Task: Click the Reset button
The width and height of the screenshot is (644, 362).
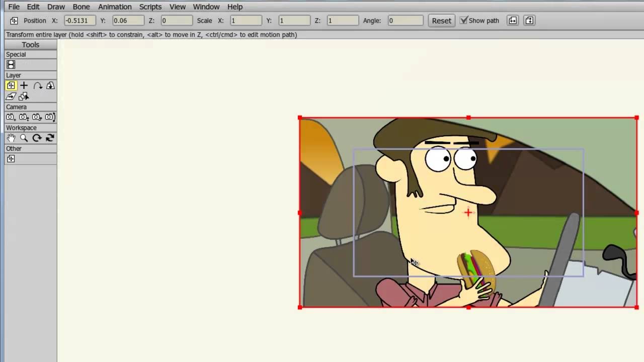Action: [x=441, y=21]
